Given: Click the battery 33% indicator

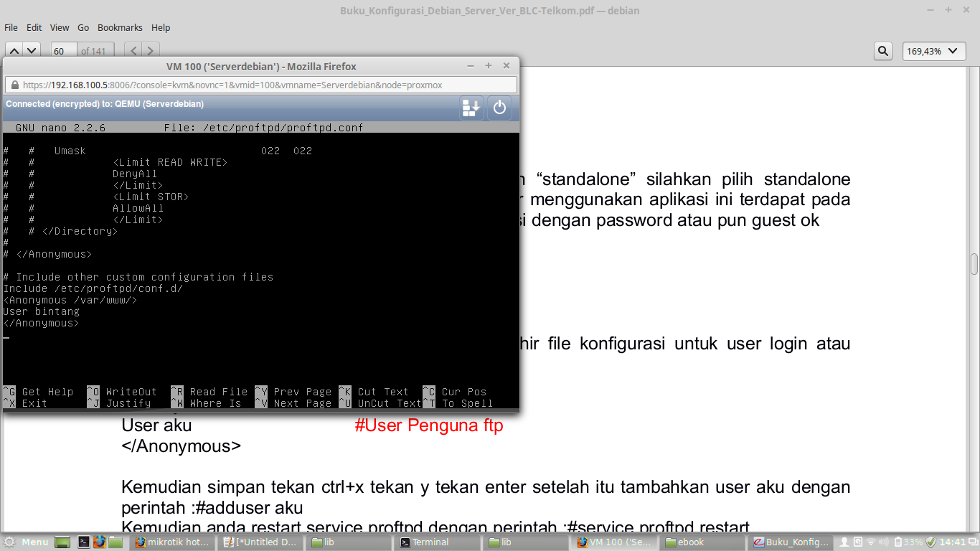Looking at the screenshot, I should tap(908, 542).
